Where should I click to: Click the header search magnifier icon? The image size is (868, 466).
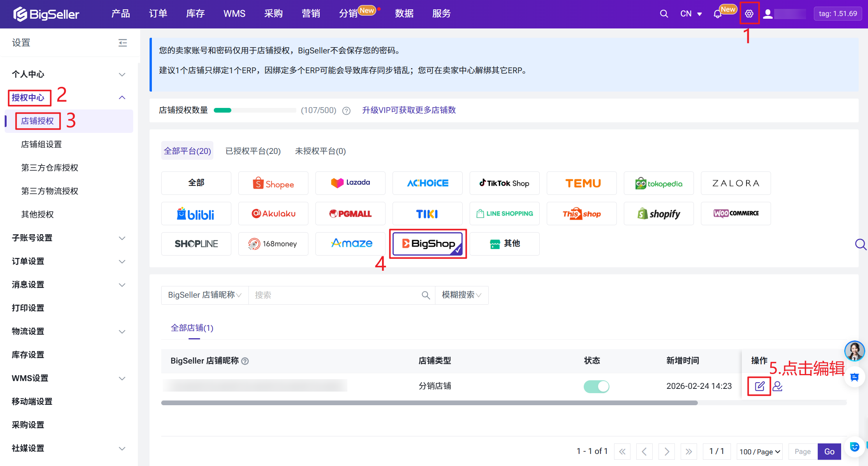(x=664, y=14)
